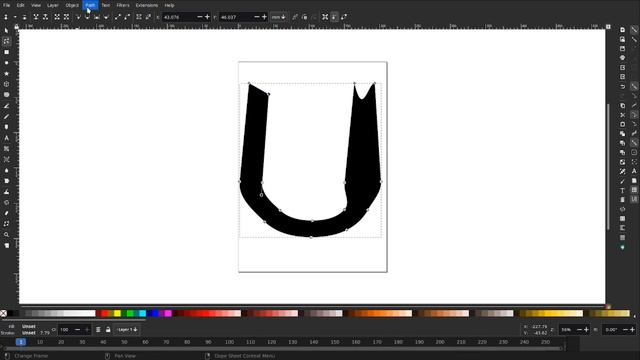Click Undo icon in right command bar
The image size is (640, 360).
(x=622, y=87)
